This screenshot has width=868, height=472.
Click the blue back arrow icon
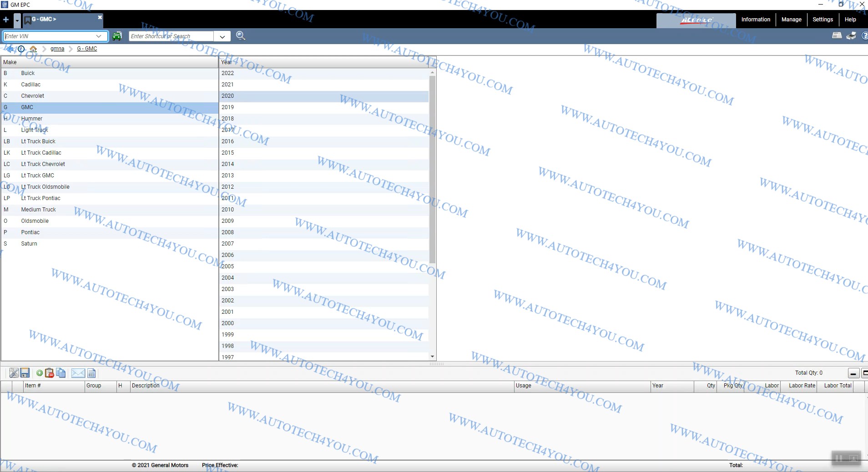coord(9,49)
